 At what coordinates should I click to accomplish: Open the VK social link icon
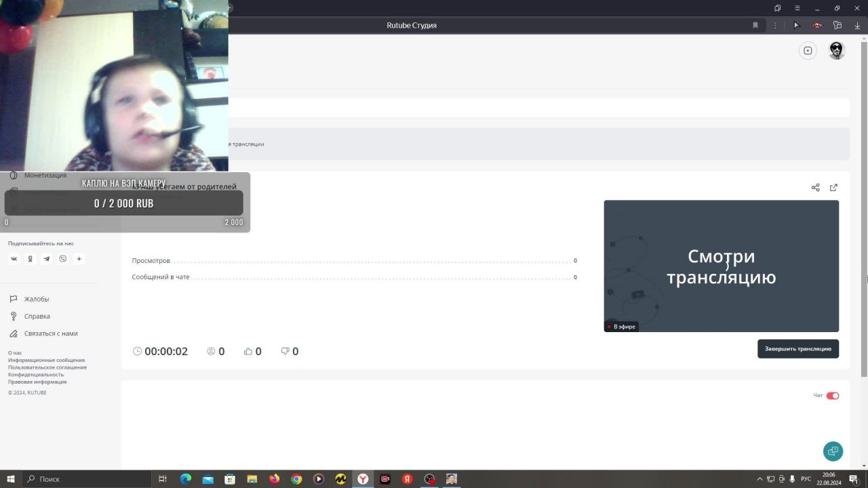point(14,259)
